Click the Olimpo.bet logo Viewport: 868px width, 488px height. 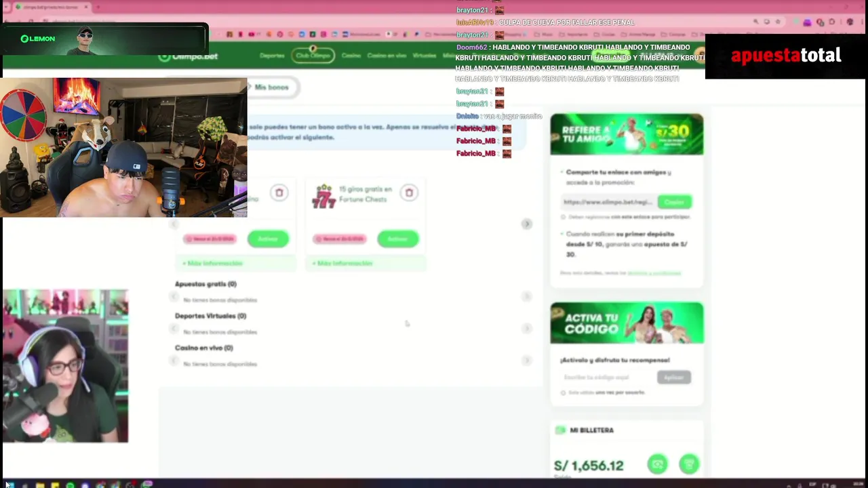[188, 56]
